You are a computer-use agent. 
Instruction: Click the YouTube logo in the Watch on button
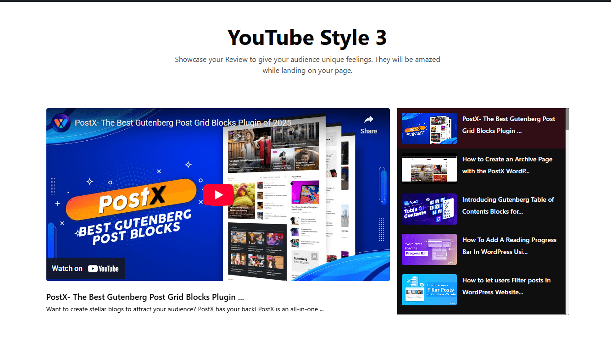pyautogui.click(x=104, y=268)
